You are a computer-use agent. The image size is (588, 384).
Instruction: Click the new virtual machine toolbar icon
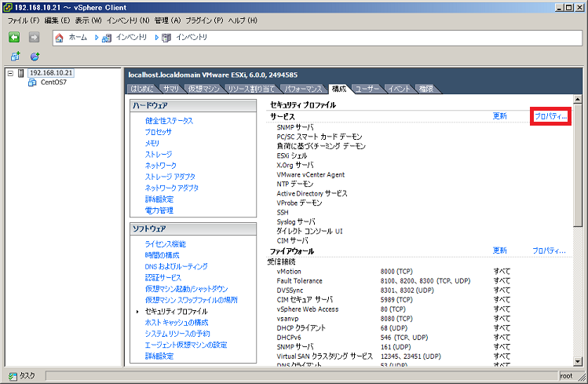(x=16, y=57)
